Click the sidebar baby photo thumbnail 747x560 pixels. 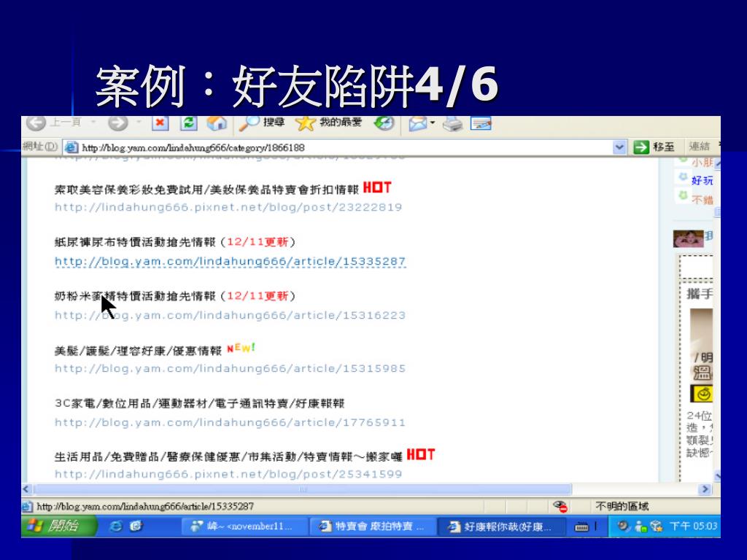click(688, 238)
